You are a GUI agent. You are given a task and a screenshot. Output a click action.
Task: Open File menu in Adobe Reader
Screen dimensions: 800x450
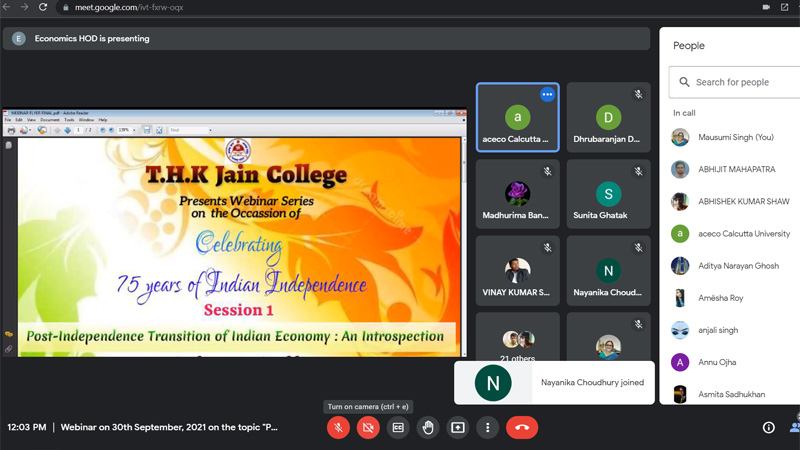(8, 120)
